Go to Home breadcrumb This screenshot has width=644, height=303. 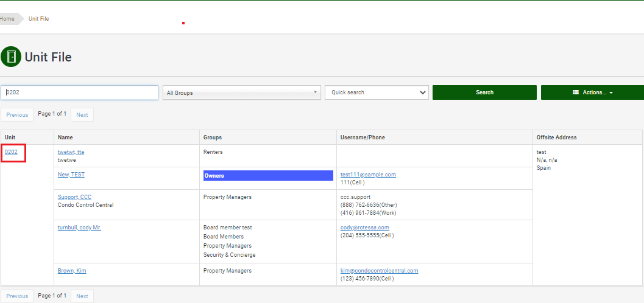coord(7,19)
